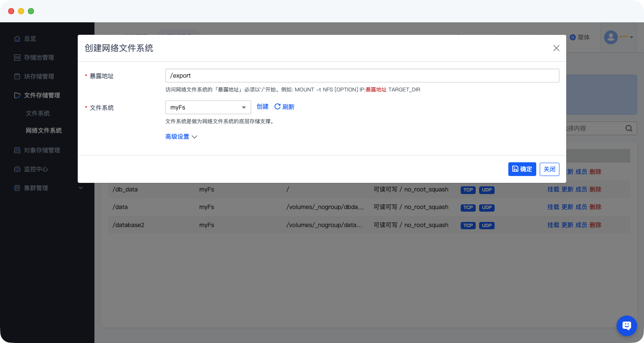Image resolution: width=644 pixels, height=343 pixels.
Task: Select 网络文件系统 submenu item in sidebar
Action: click(44, 131)
